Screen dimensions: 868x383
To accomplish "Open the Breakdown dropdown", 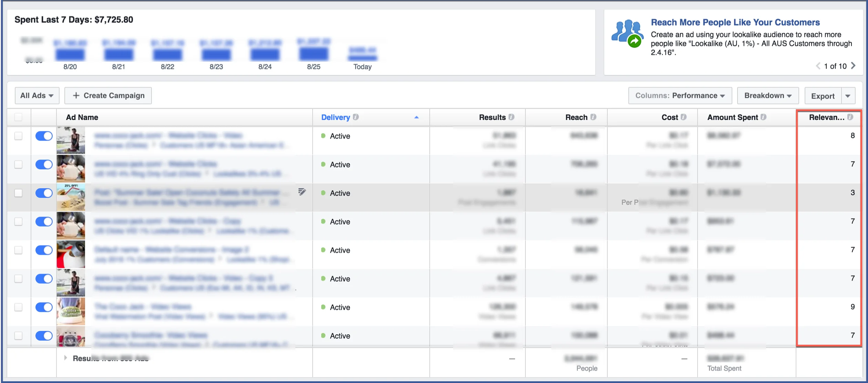I will (x=768, y=95).
